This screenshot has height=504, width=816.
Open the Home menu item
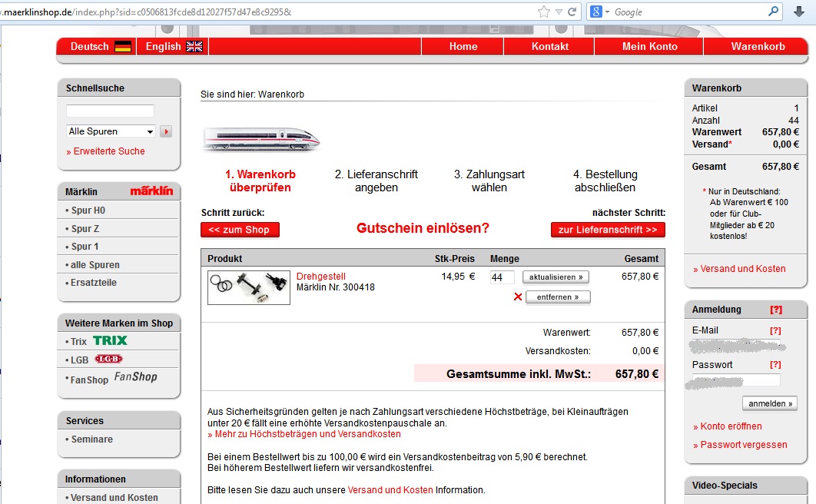point(463,46)
